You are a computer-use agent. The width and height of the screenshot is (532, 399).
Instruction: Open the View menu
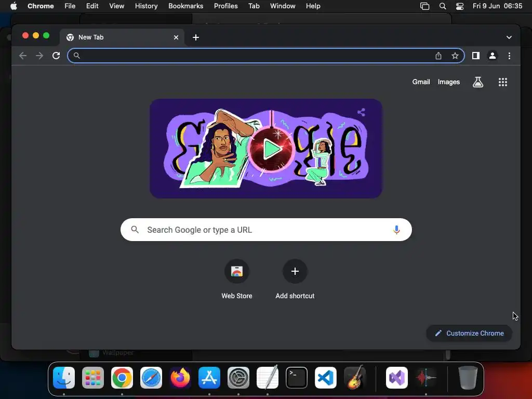[x=116, y=6]
